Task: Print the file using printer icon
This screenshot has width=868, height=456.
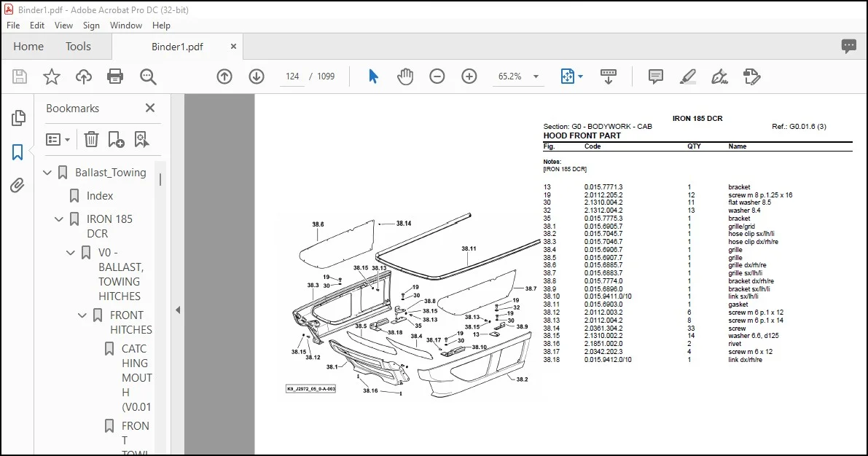Action: coord(115,76)
